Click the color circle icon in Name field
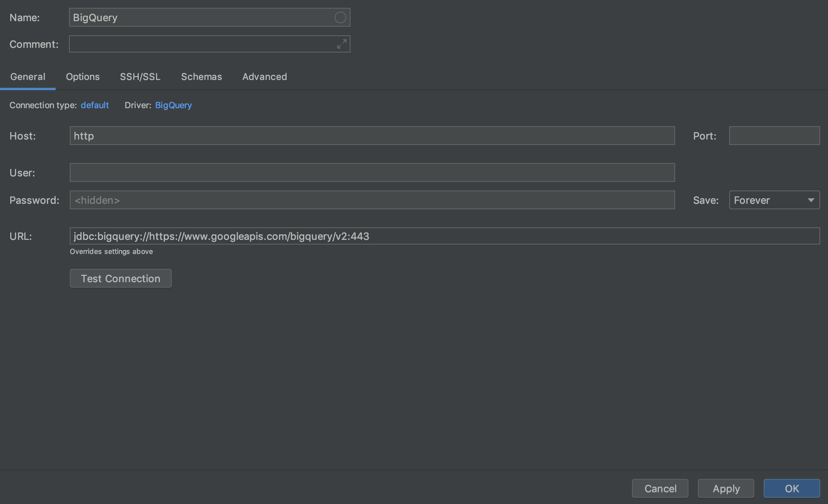 [340, 18]
